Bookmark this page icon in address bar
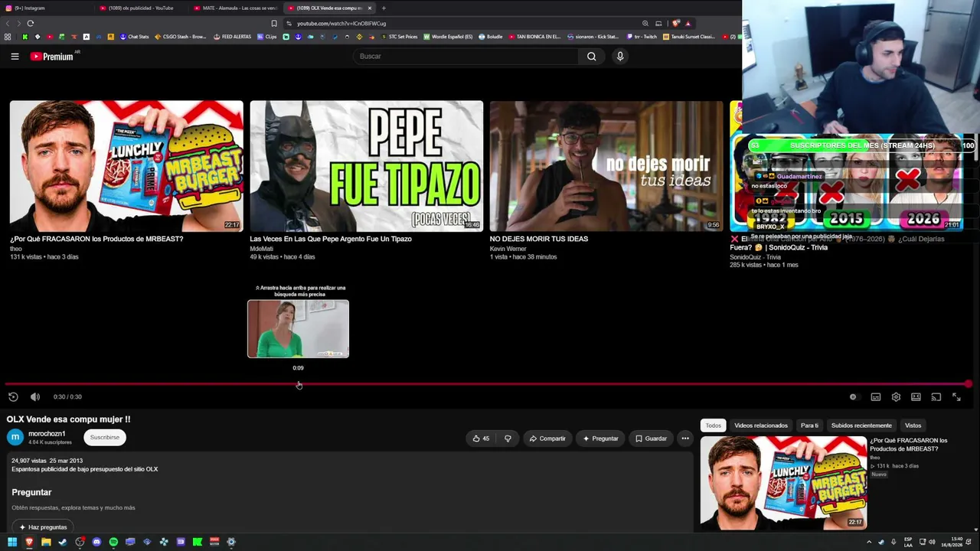980x551 pixels. 274,23
